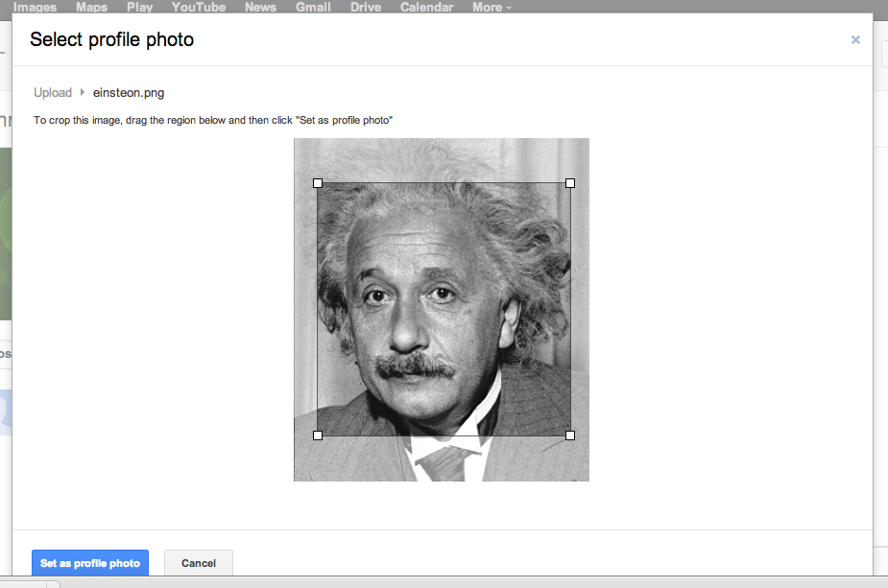Screen dimensions: 888x588
Task: Go to Play in the top bar
Action: pyautogui.click(x=140, y=7)
